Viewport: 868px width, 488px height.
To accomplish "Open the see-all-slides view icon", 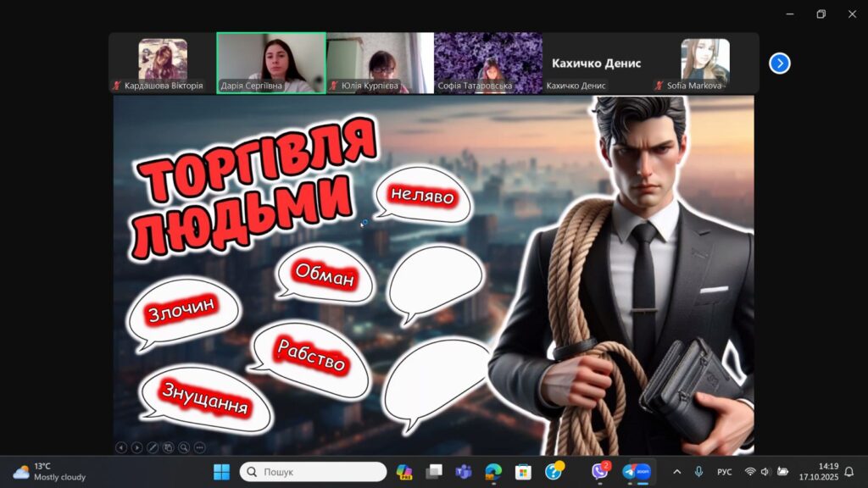I will pos(169,447).
